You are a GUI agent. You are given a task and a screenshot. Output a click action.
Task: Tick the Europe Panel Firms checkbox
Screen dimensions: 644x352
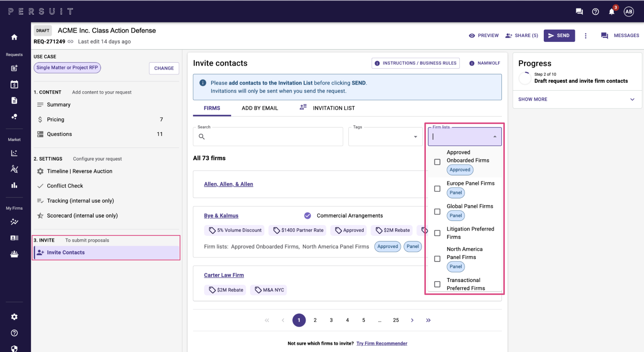pos(437,189)
